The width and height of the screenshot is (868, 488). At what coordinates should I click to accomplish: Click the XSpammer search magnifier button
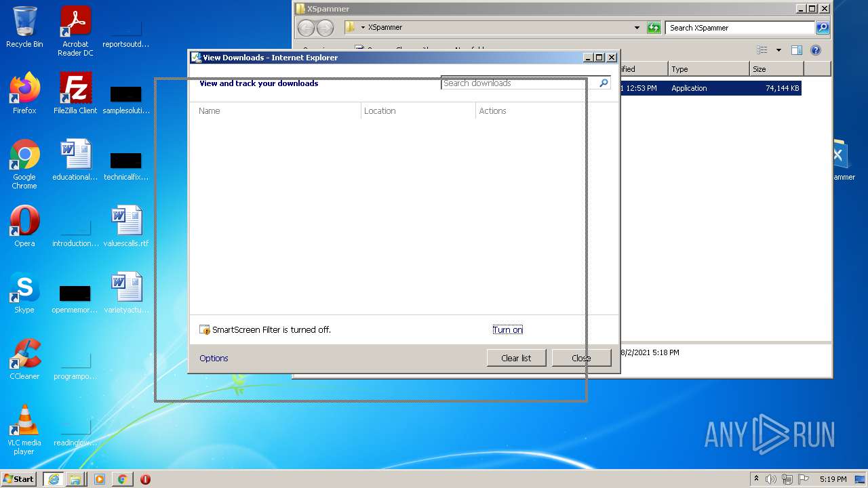tap(823, 28)
